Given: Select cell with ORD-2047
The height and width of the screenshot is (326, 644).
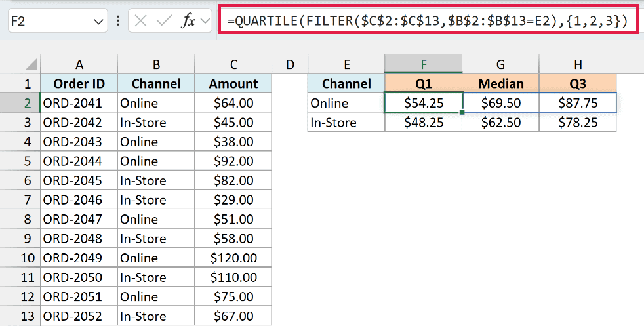Looking at the screenshot, I should [79, 219].
